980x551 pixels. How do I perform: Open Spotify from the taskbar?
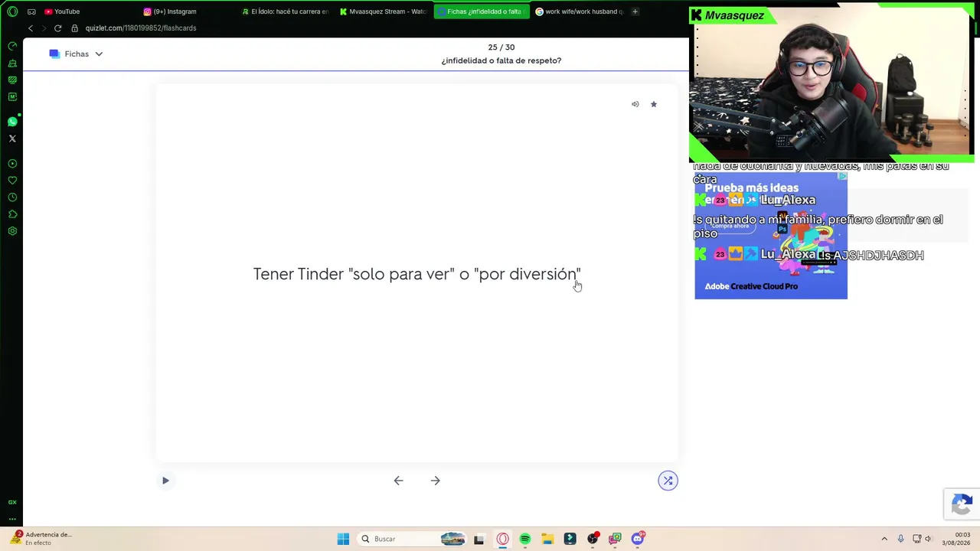tap(524, 539)
